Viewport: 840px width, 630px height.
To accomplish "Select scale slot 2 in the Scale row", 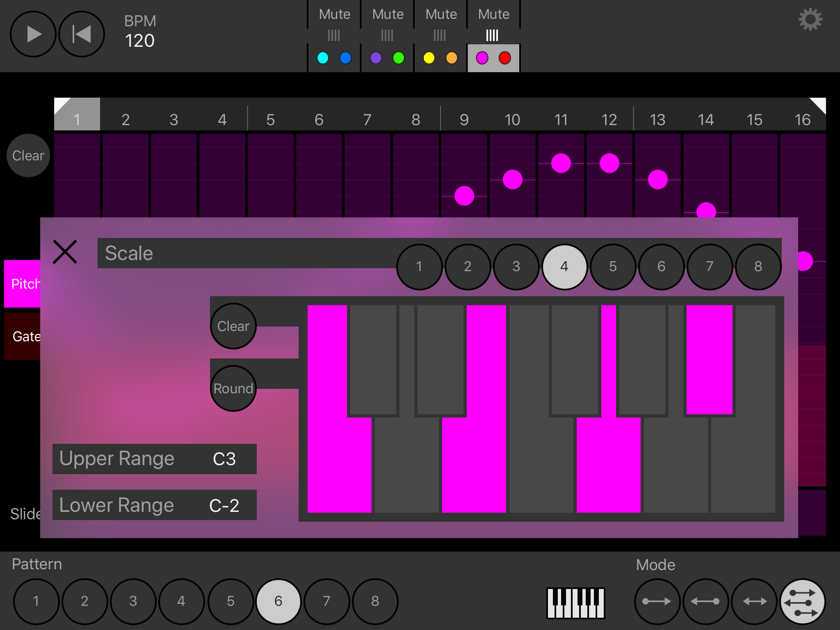I will click(x=467, y=267).
